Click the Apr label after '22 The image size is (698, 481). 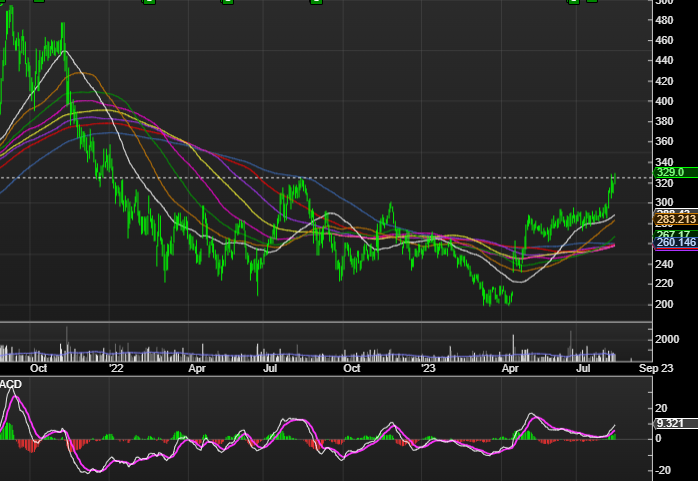tap(197, 368)
